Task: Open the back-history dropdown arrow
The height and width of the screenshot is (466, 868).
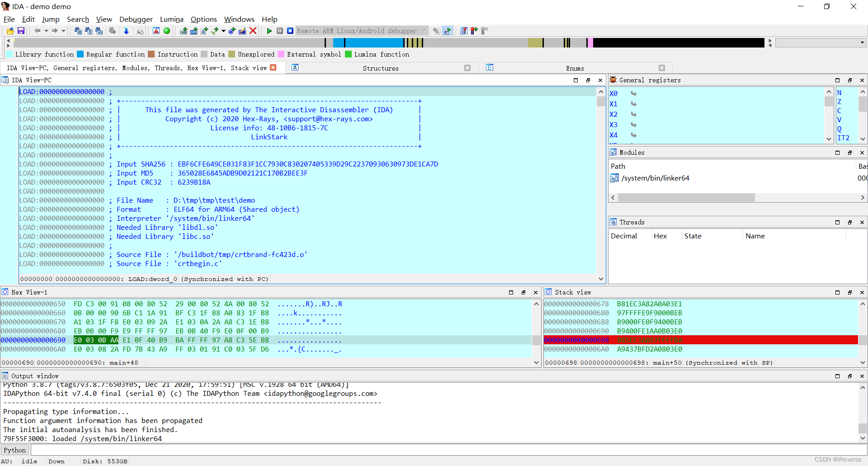Action: (46, 31)
